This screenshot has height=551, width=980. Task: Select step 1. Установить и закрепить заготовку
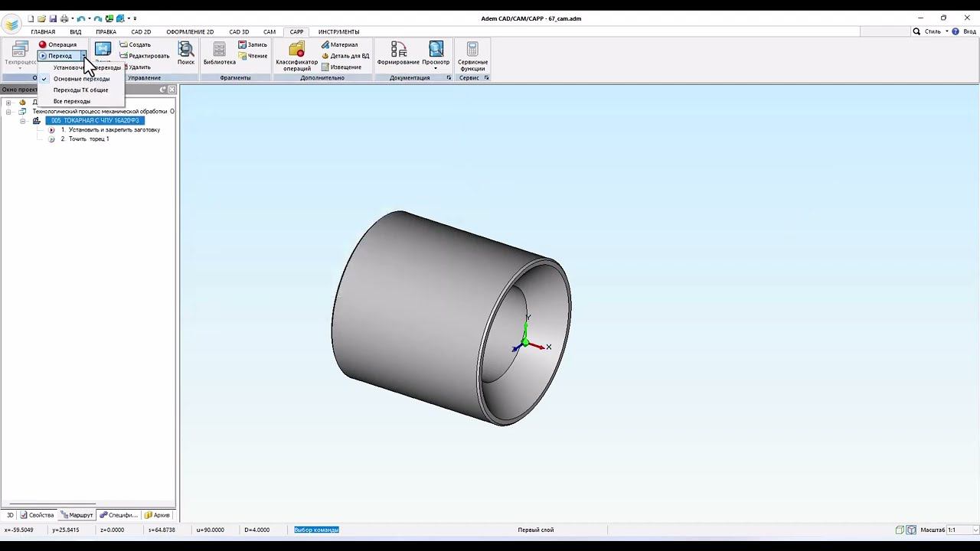[x=110, y=130]
